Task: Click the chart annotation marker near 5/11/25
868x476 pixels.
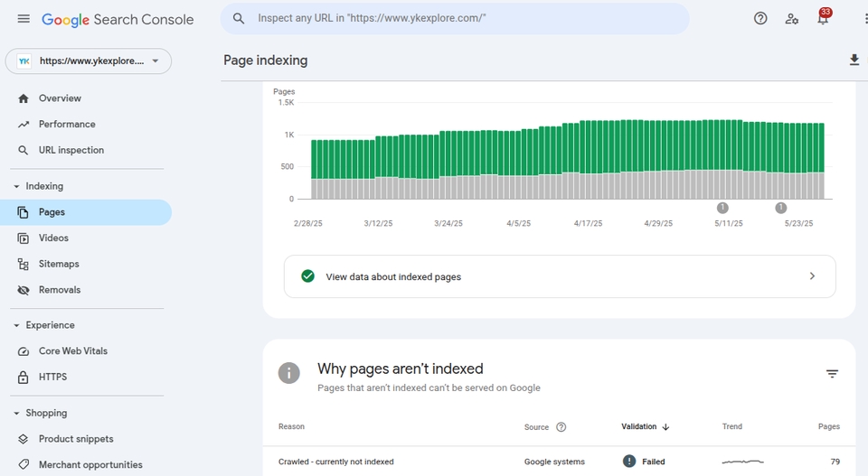Action: coord(722,208)
